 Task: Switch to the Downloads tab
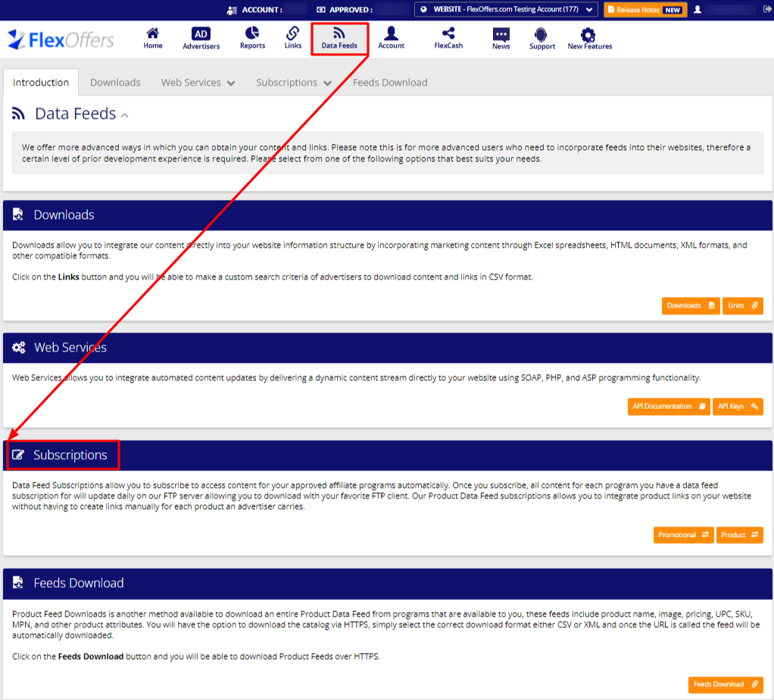[x=115, y=83]
